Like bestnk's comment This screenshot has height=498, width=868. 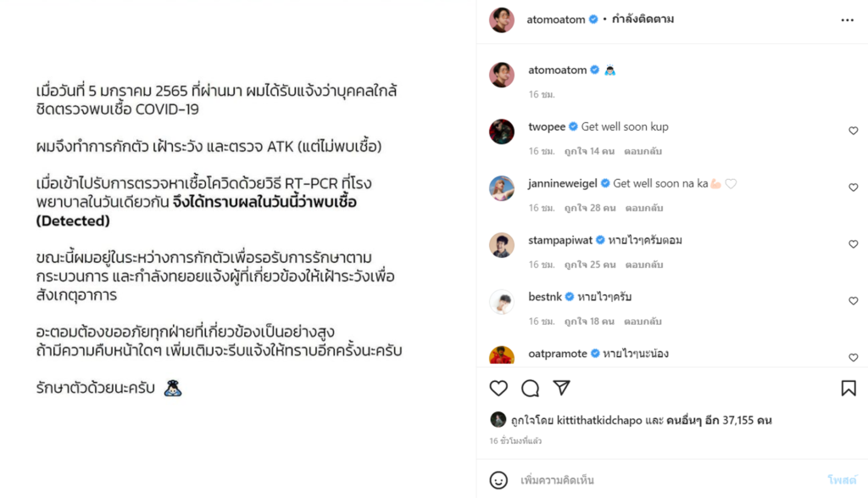(x=853, y=301)
